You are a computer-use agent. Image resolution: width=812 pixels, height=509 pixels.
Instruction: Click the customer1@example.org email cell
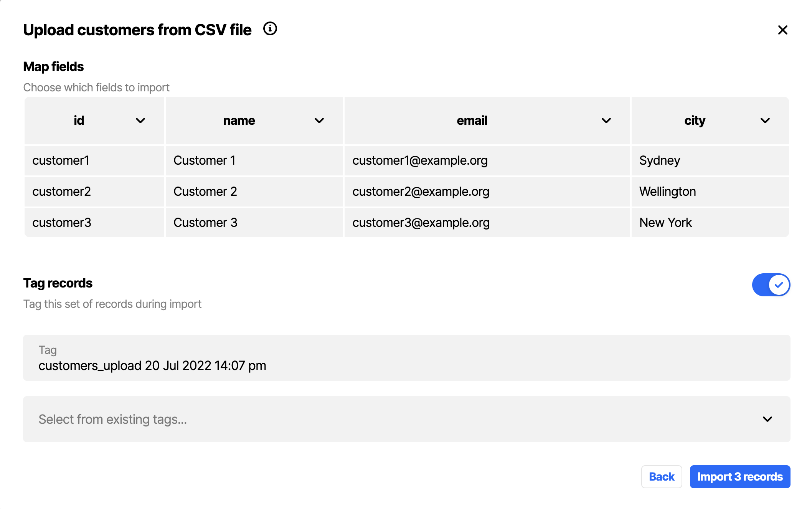(487, 160)
